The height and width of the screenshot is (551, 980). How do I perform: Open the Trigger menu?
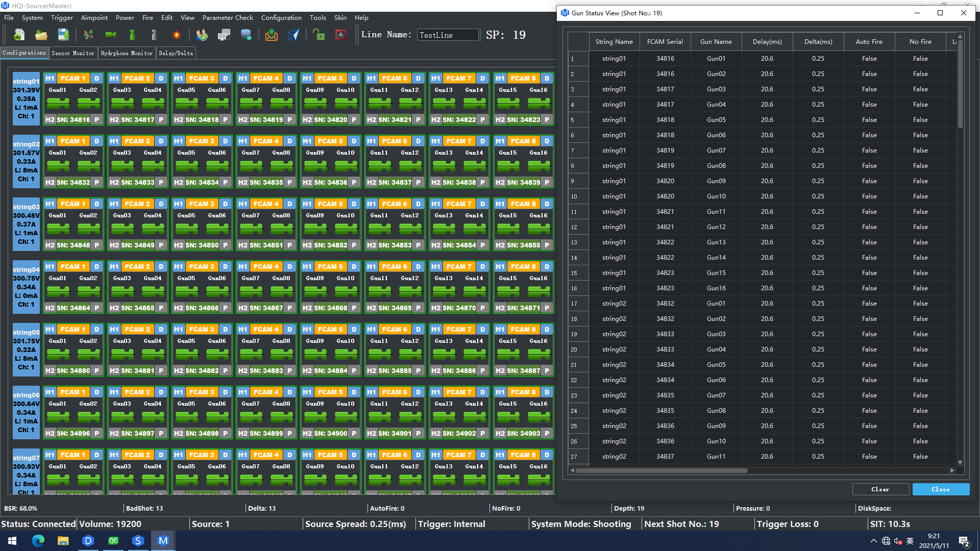click(x=62, y=17)
